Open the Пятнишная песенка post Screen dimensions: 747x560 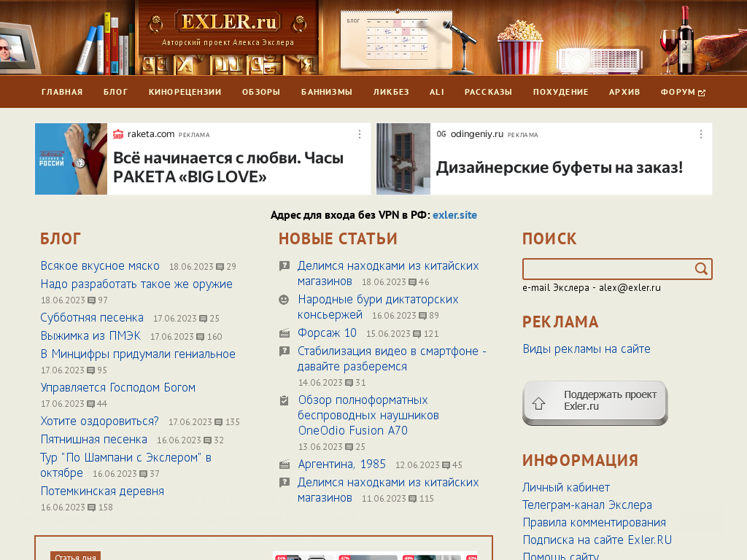click(x=94, y=440)
